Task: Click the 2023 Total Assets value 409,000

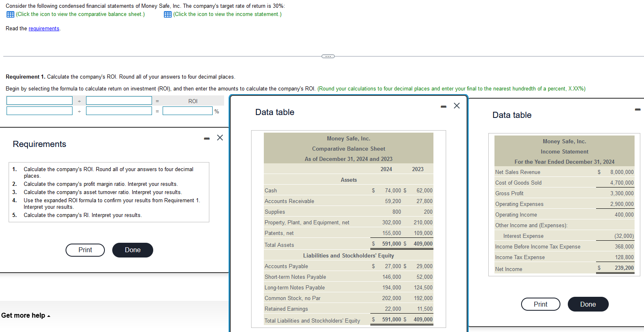Action: [x=423, y=244]
